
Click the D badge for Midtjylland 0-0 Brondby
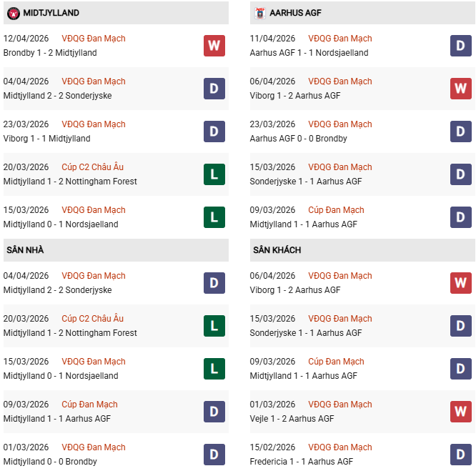point(214,455)
